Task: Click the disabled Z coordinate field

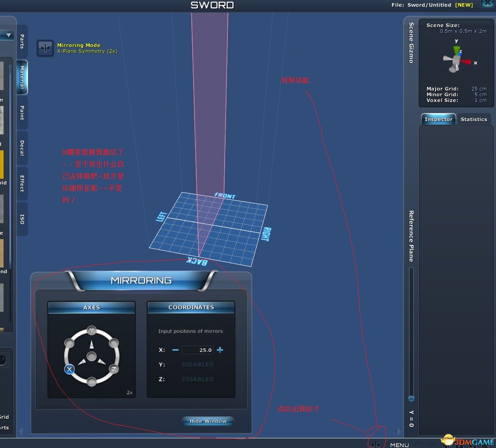Action: pyautogui.click(x=198, y=379)
